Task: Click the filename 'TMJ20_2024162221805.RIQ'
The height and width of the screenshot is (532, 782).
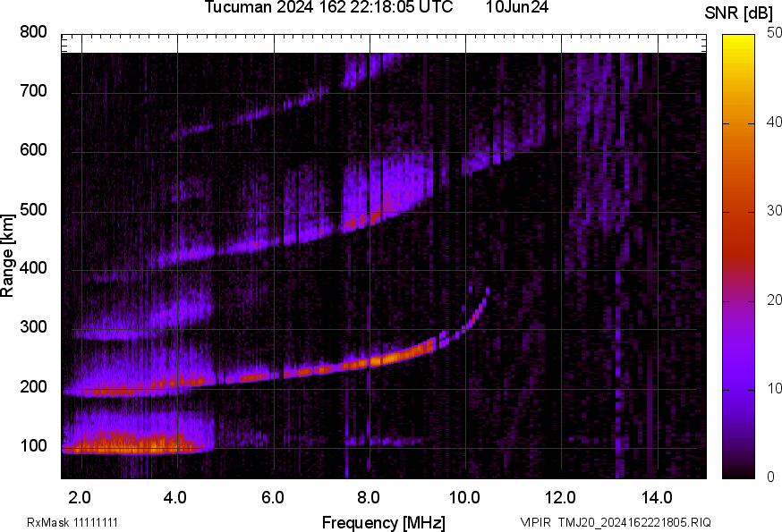Action: click(634, 522)
